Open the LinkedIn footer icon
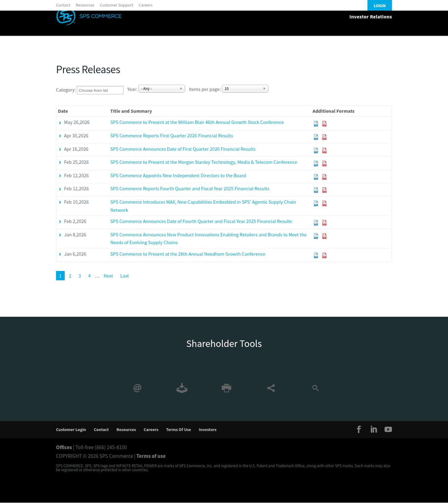The height and width of the screenshot is (503, 448). (374, 429)
